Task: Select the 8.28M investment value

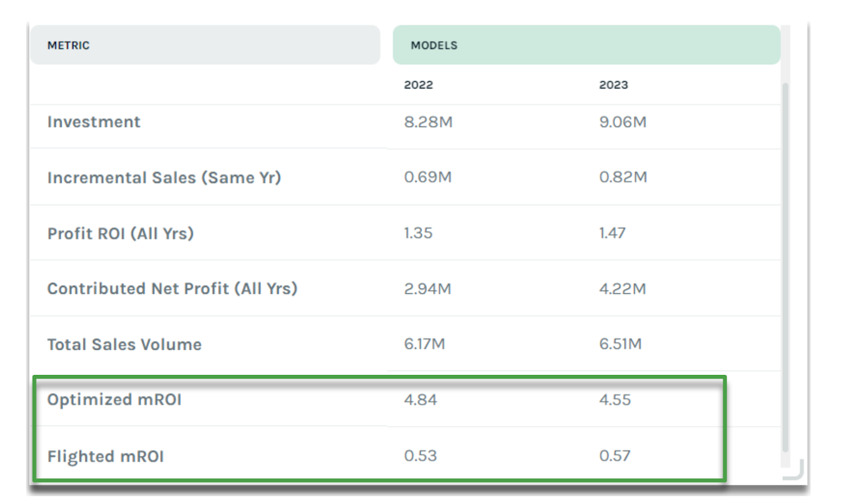Action: click(428, 122)
